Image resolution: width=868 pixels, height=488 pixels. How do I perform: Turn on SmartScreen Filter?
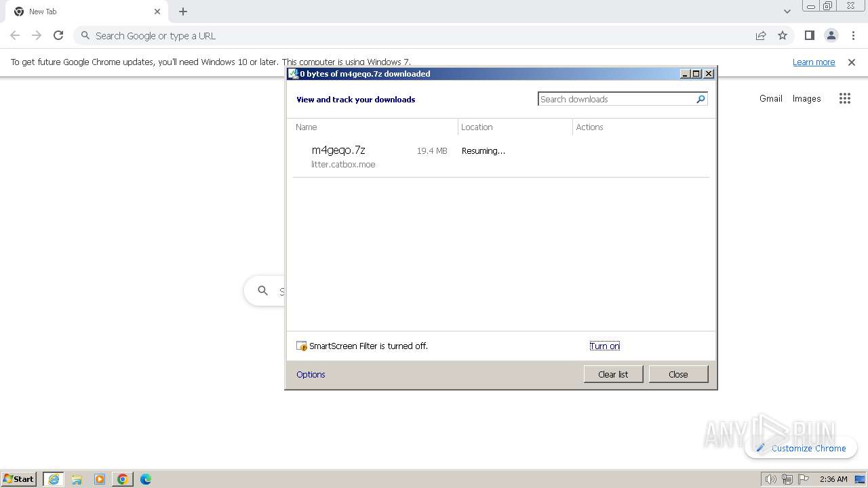[604, 346]
